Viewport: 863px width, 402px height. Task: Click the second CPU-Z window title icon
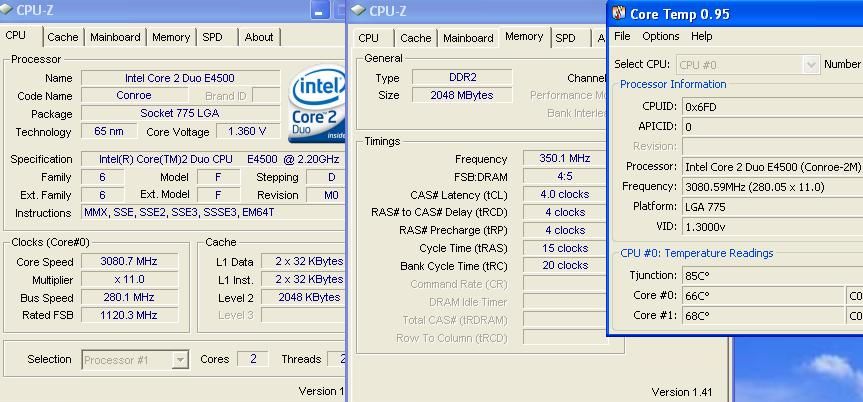click(x=358, y=10)
